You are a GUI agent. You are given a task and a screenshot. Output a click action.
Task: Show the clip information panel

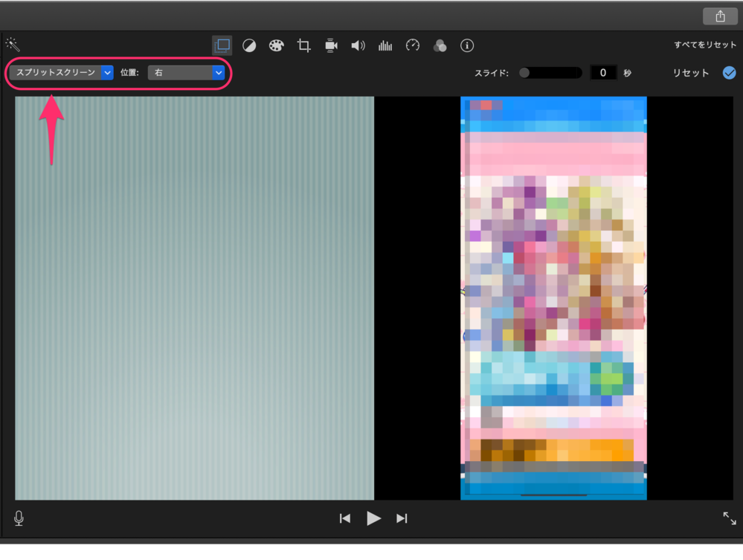pos(467,46)
